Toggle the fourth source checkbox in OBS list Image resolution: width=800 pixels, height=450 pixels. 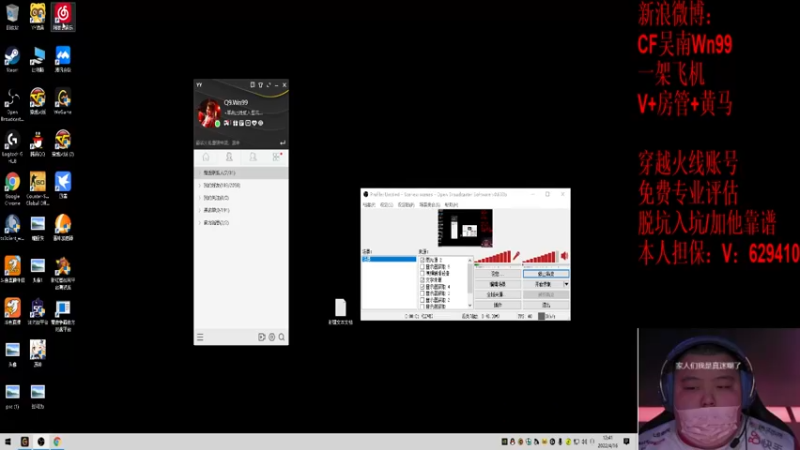click(422, 280)
